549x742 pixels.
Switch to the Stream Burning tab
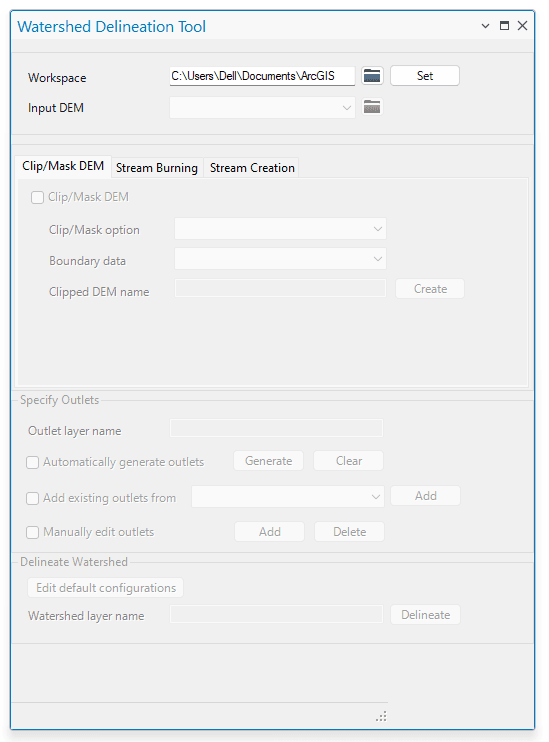click(157, 168)
